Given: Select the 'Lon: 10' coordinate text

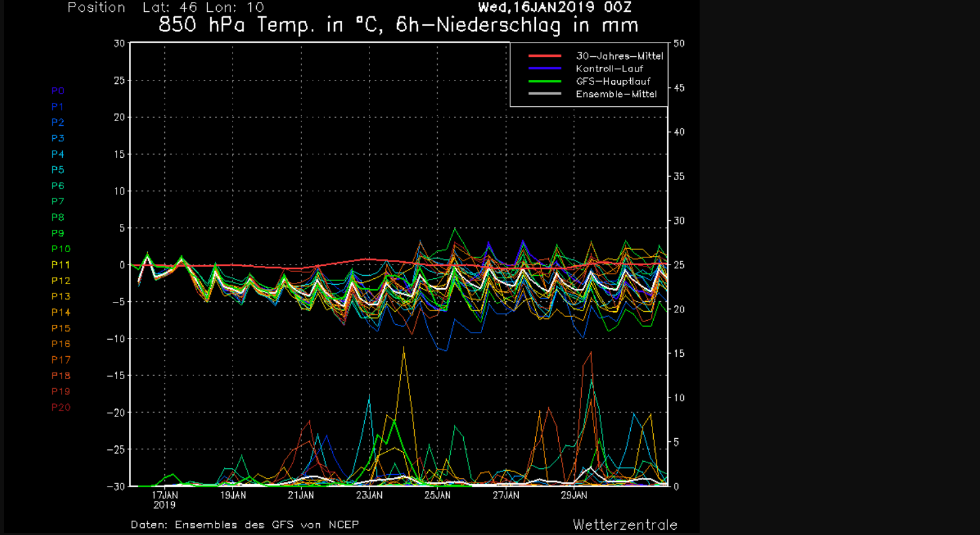Looking at the screenshot, I should (236, 7).
